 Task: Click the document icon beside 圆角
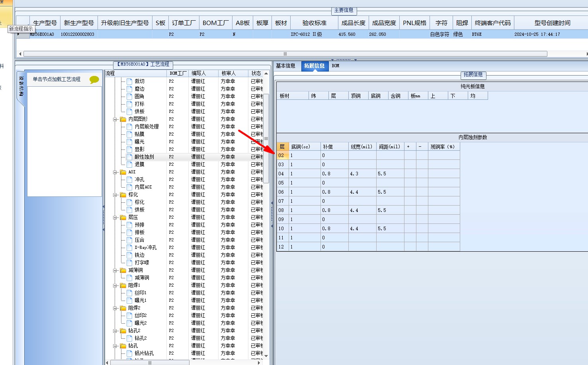point(129,96)
